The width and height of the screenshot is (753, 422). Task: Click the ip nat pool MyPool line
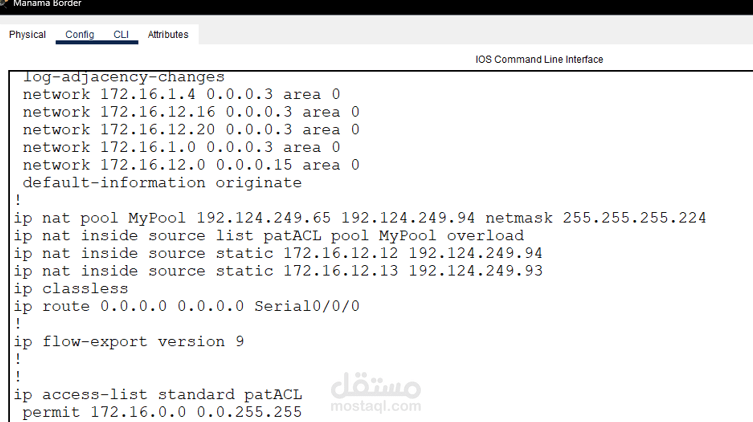360,218
